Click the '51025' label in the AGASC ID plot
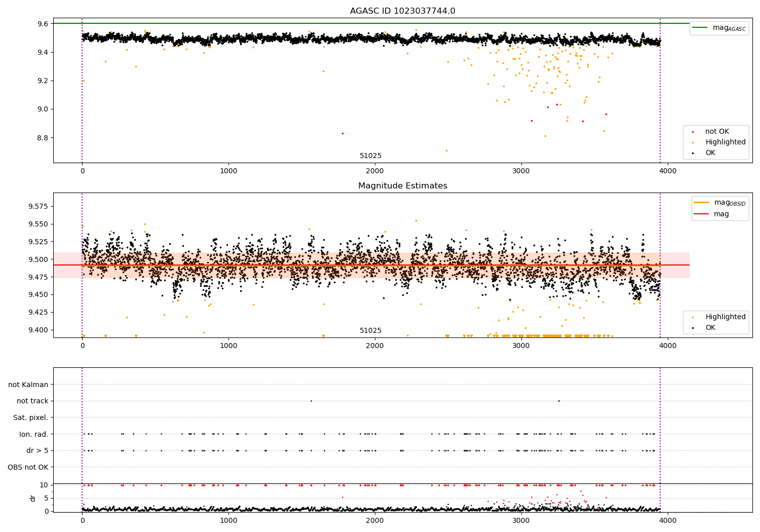Screen dimensions: 760x532 click(370, 156)
